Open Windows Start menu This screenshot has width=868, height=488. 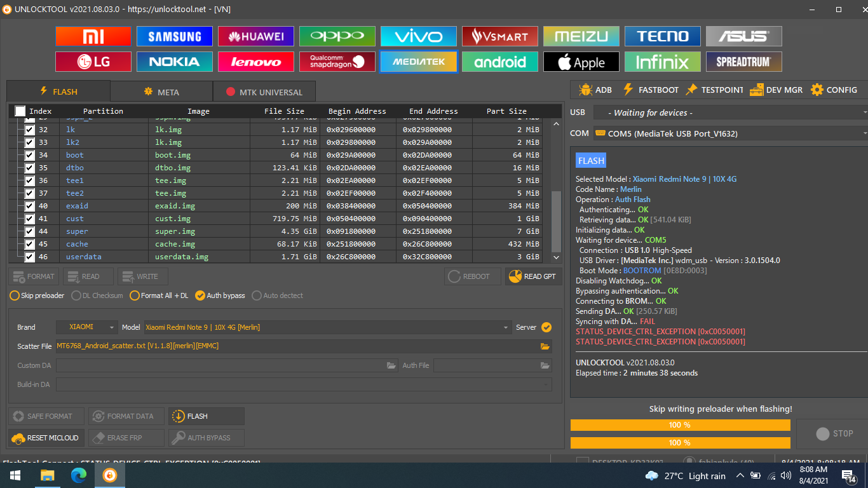[15, 475]
